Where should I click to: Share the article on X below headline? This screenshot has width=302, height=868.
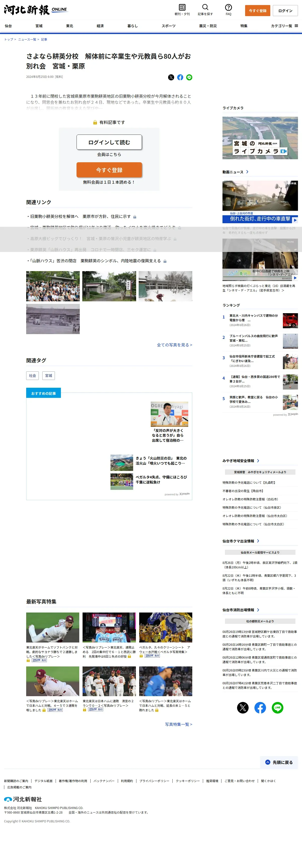(x=171, y=78)
